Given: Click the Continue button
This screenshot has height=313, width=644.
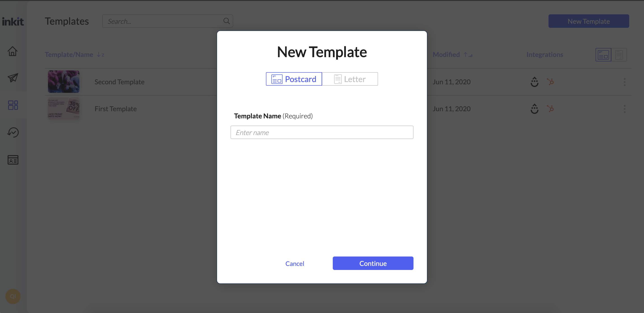Looking at the screenshot, I should point(373,263).
